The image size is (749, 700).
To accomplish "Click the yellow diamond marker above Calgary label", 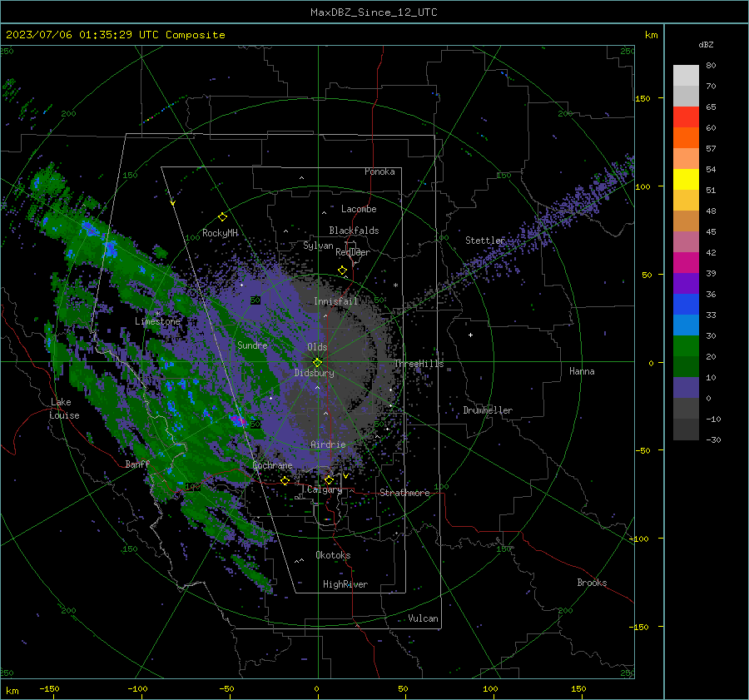I will tap(329, 479).
